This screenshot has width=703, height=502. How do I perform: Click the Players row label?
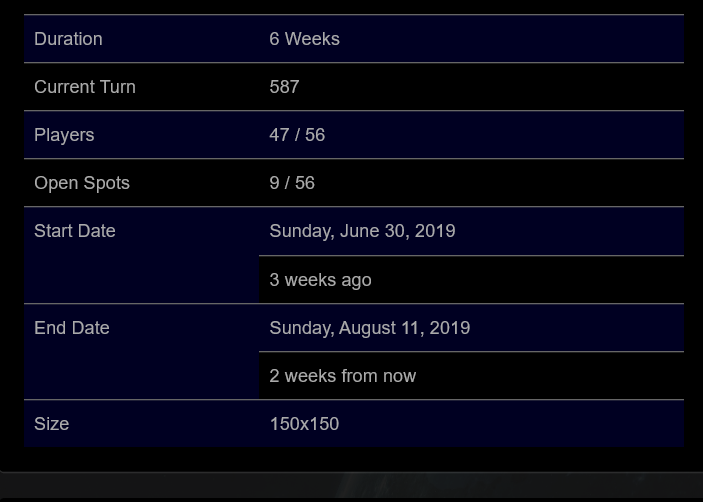tap(64, 135)
